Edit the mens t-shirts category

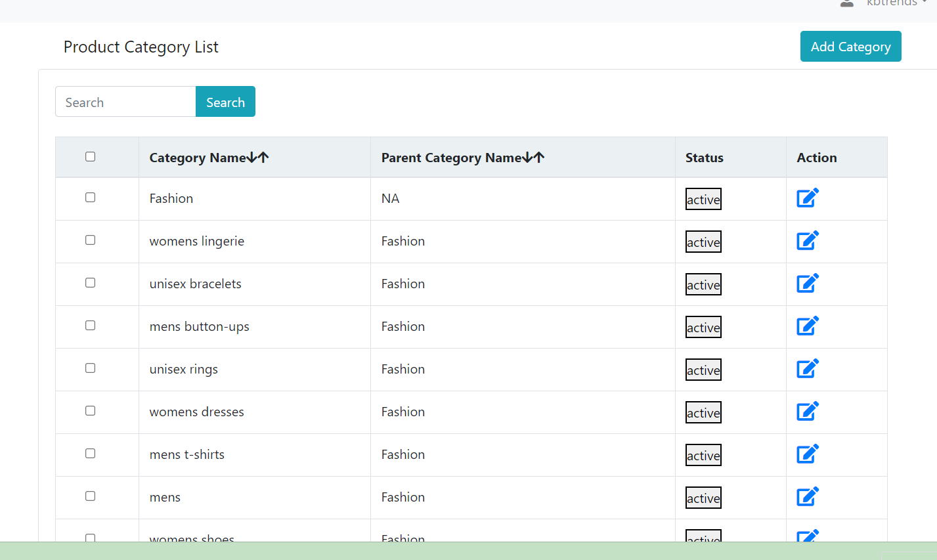click(808, 454)
